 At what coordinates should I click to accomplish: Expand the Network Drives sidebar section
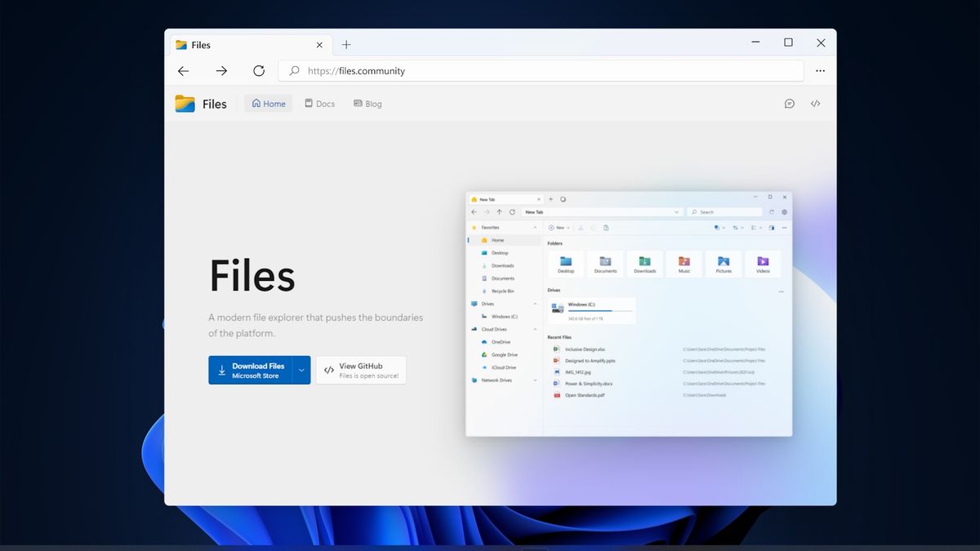(x=535, y=380)
